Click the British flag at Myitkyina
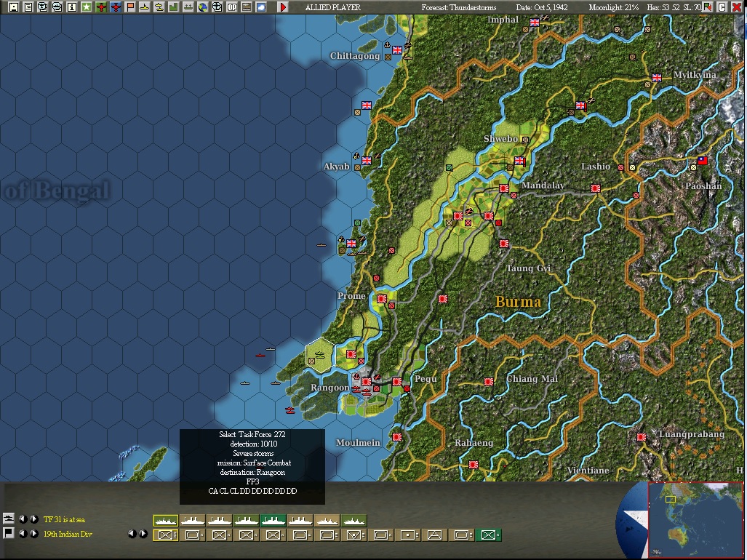 click(x=657, y=78)
